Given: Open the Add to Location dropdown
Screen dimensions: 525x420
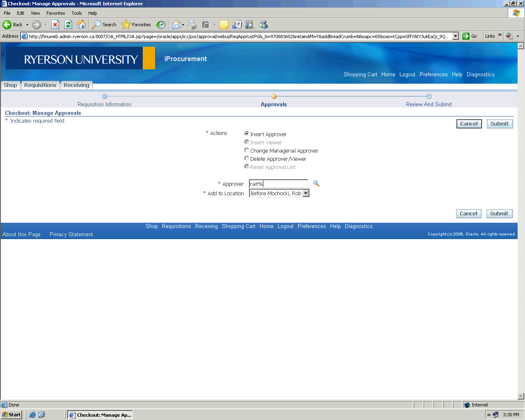Looking at the screenshot, I should pyautogui.click(x=306, y=193).
